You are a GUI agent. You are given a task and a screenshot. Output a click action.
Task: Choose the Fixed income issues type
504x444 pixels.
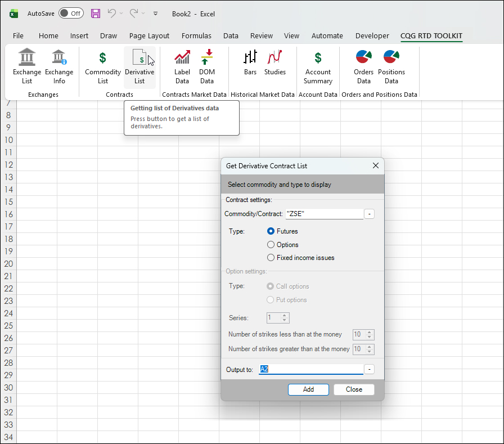click(x=271, y=258)
